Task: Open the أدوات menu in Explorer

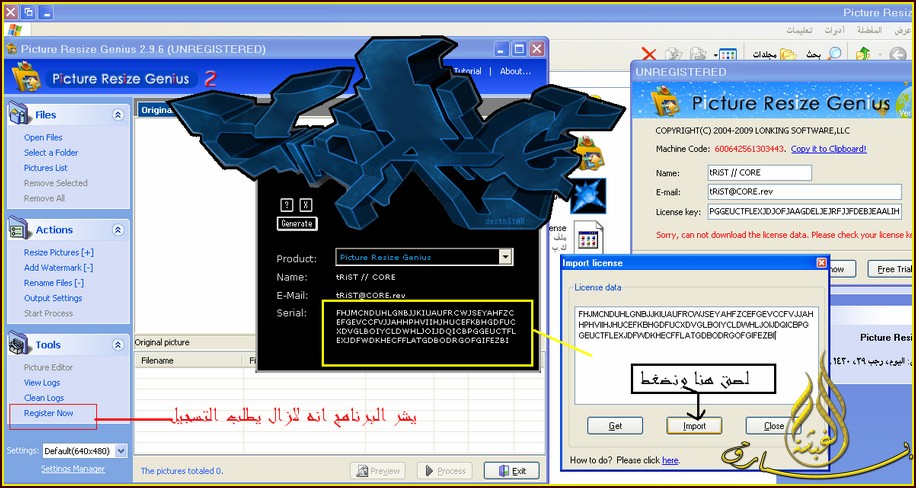Action: point(835,30)
